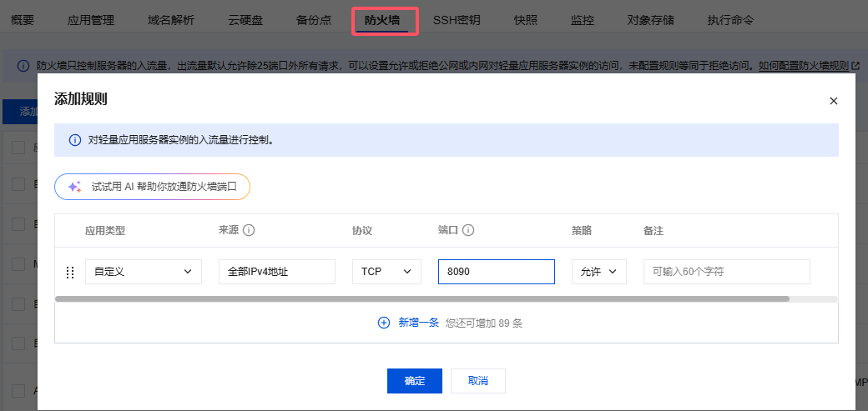Click the external link icon after 如何配置防火墙规则
The image size is (868, 411).
pos(855,65)
